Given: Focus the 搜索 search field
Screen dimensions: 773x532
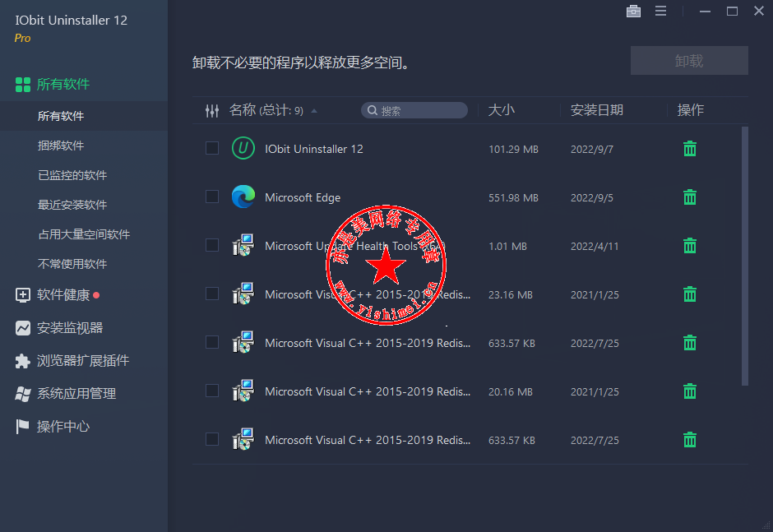Looking at the screenshot, I should pos(414,110).
